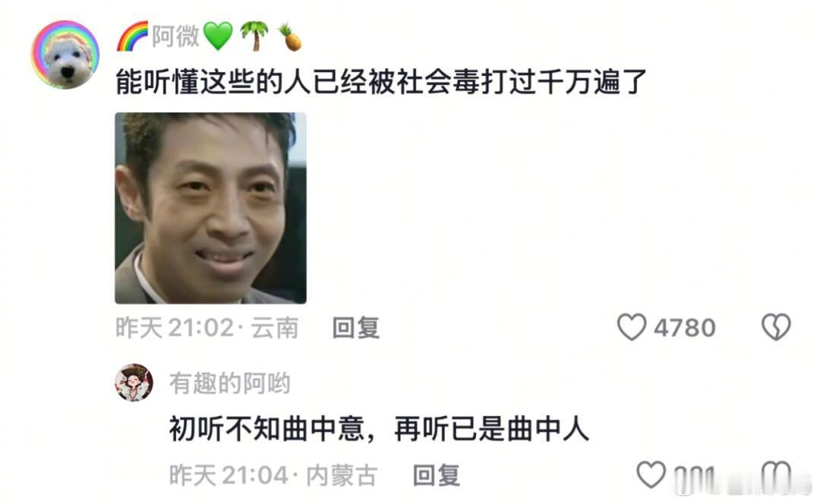Viewport: 820px width, 504px height.
Task: Like 有趣的阿哟's reply with the heart icon
Action: coord(651,474)
